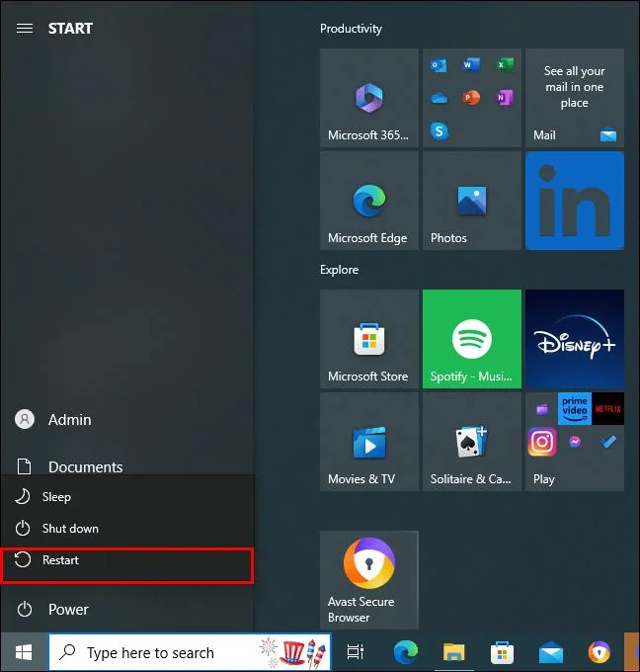Open the purple app in Play folder
Image resolution: width=640 pixels, height=672 pixels.
click(x=542, y=409)
